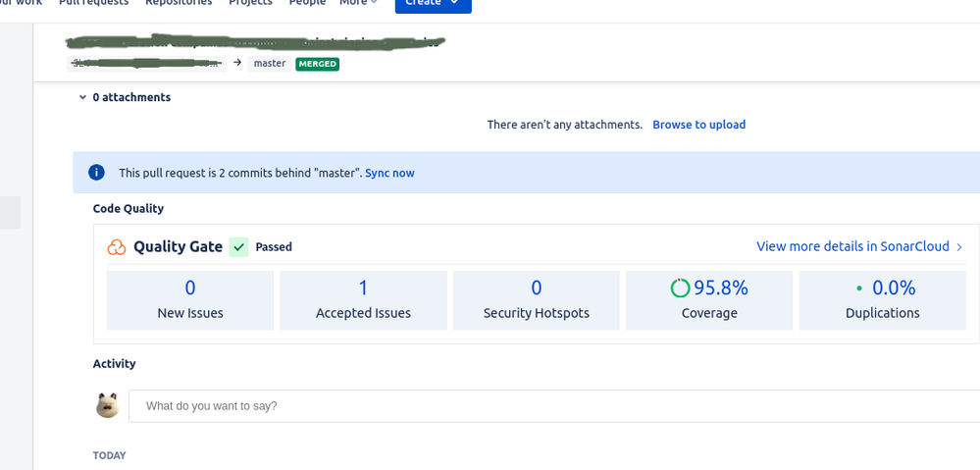The height and width of the screenshot is (470, 980).
Task: Click the arrow between branch names
Action: [236, 63]
